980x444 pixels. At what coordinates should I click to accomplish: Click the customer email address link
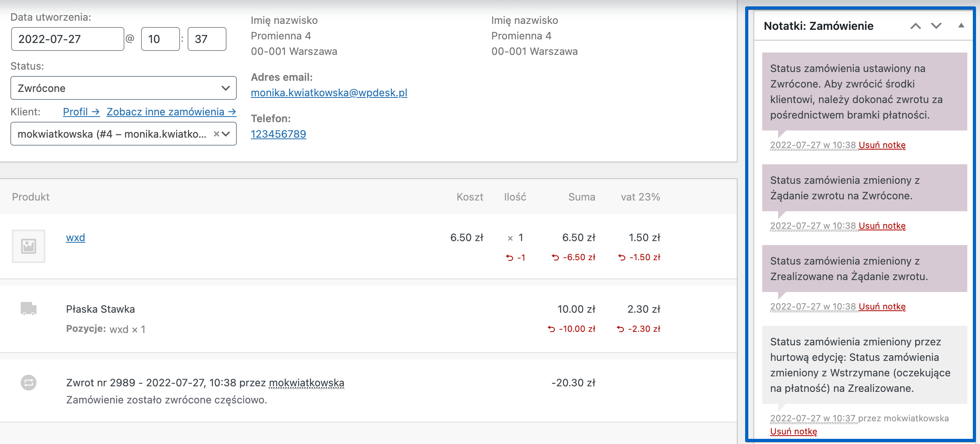coord(329,93)
